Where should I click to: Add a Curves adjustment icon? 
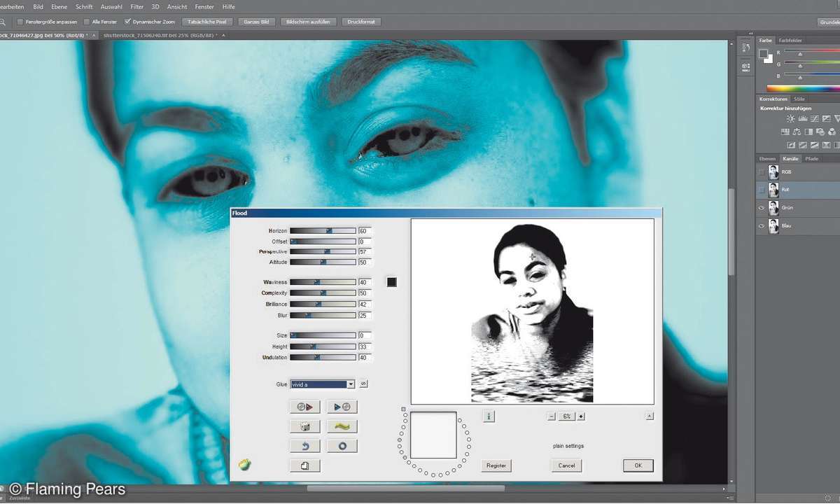click(815, 119)
